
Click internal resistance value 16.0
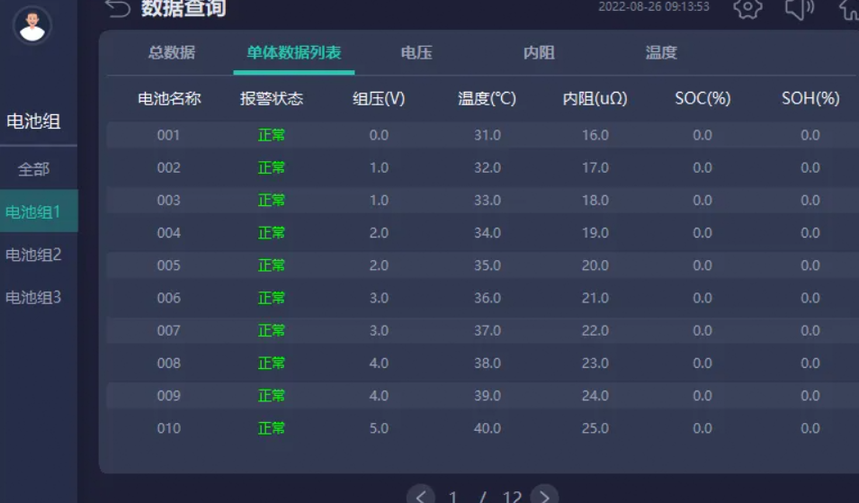point(595,135)
